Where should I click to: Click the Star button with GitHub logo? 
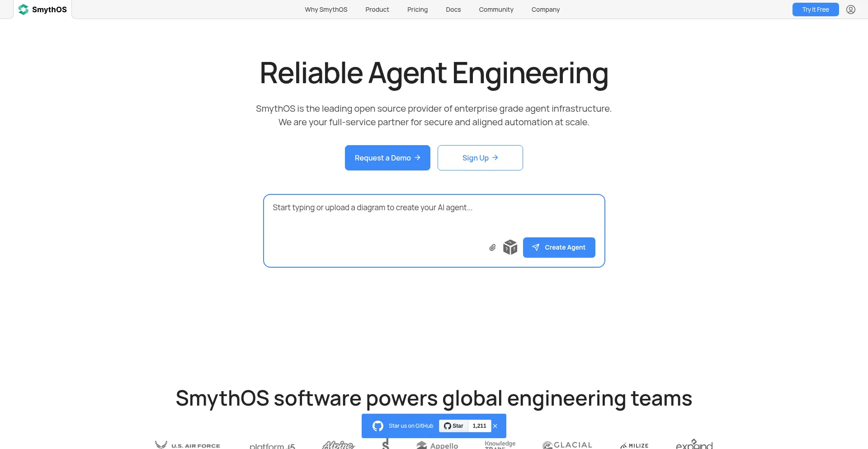pyautogui.click(x=453, y=425)
